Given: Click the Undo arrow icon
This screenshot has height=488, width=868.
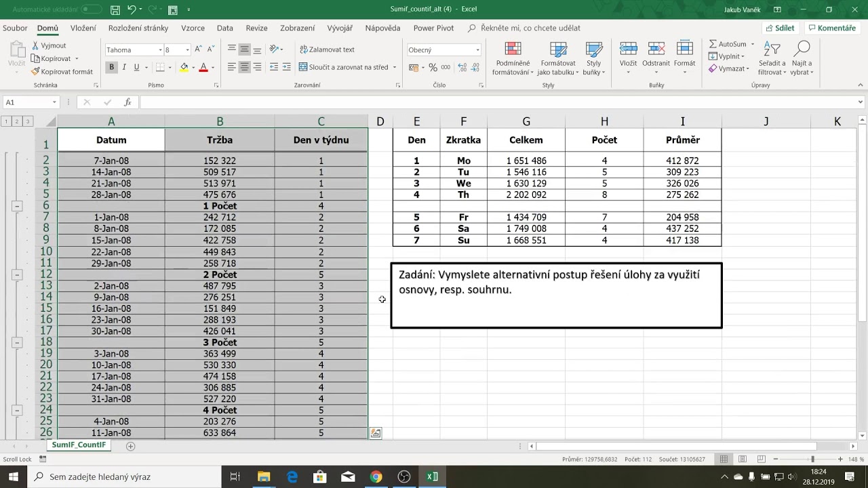Looking at the screenshot, I should pyautogui.click(x=132, y=10).
